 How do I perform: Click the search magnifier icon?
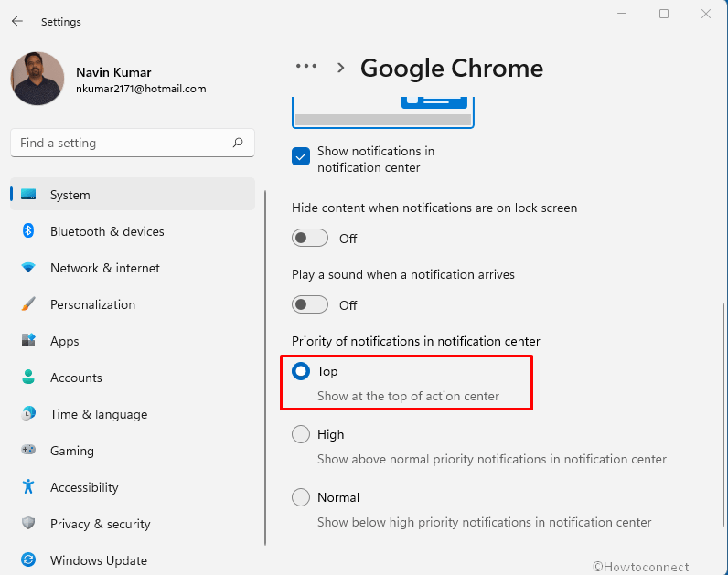[x=238, y=143]
